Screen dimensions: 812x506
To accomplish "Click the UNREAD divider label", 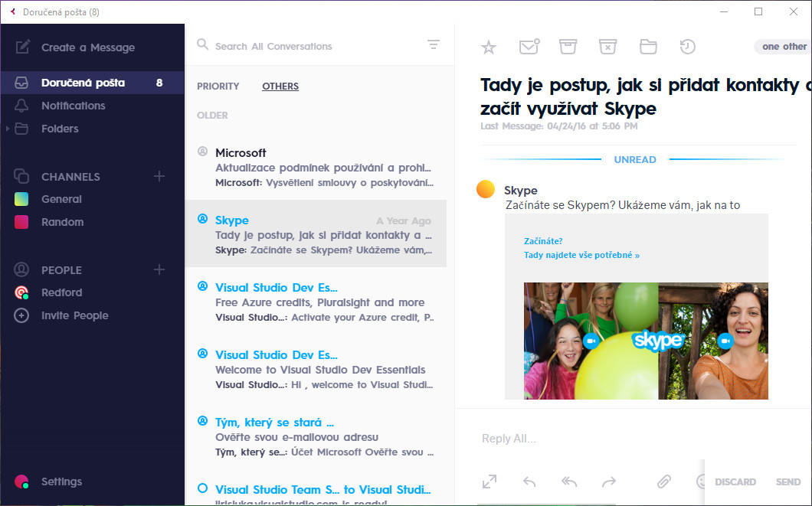I will (635, 159).
